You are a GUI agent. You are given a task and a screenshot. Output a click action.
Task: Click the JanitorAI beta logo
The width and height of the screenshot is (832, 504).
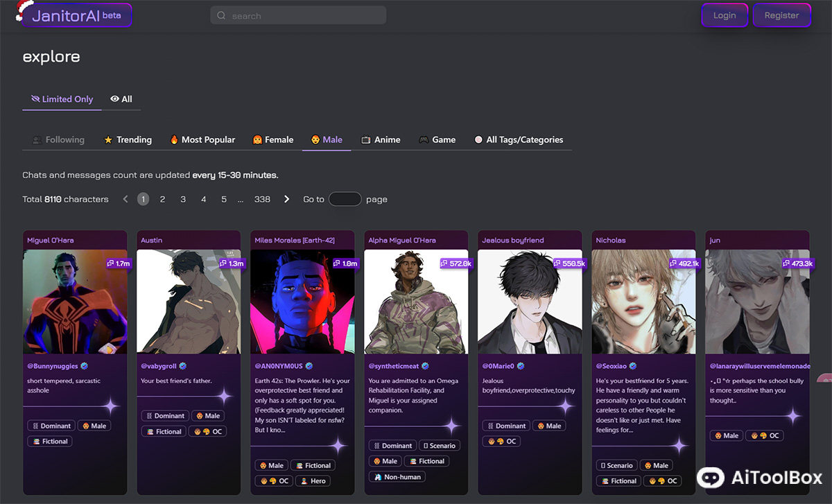[76, 15]
